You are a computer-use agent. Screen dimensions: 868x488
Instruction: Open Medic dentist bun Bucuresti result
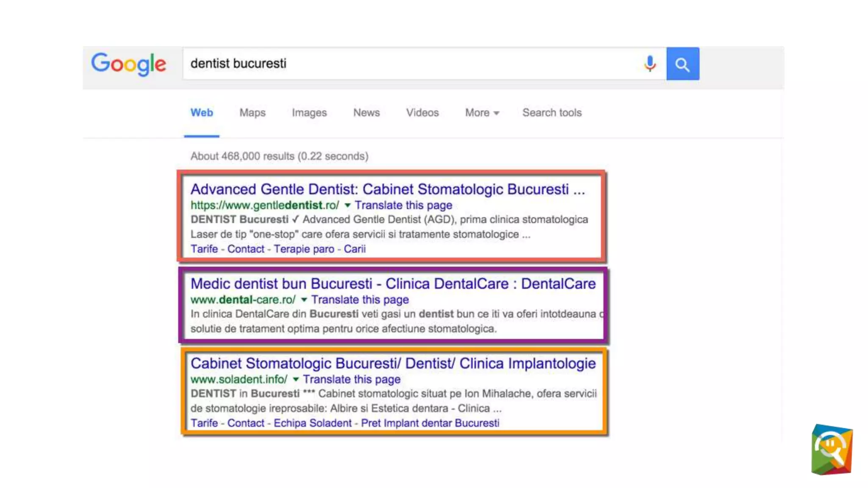[393, 284]
